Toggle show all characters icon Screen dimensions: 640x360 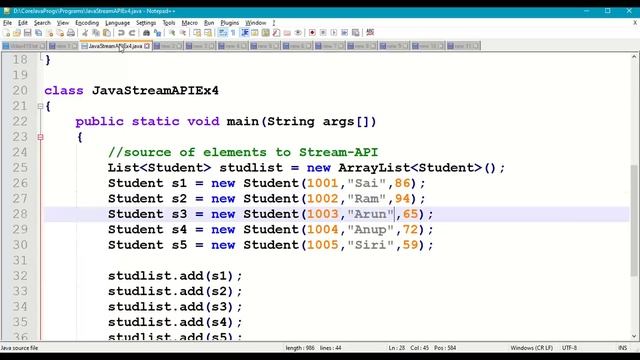tap(233, 32)
